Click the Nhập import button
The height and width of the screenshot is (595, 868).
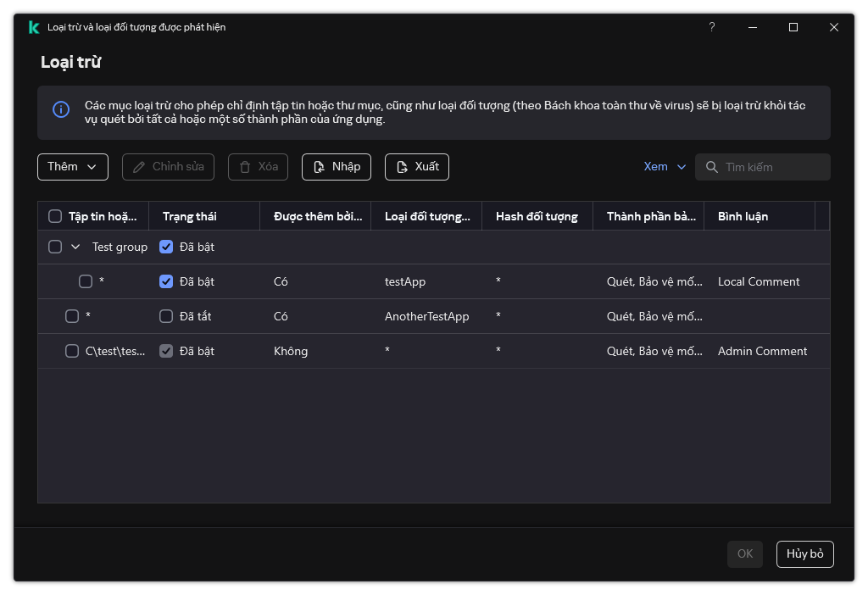point(337,167)
